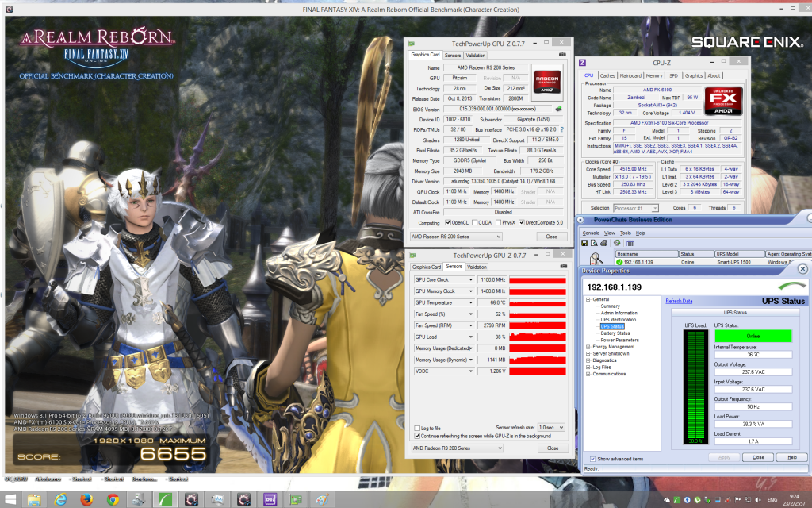Click the ENG language indicator in tray
812x508 pixels.
point(772,500)
